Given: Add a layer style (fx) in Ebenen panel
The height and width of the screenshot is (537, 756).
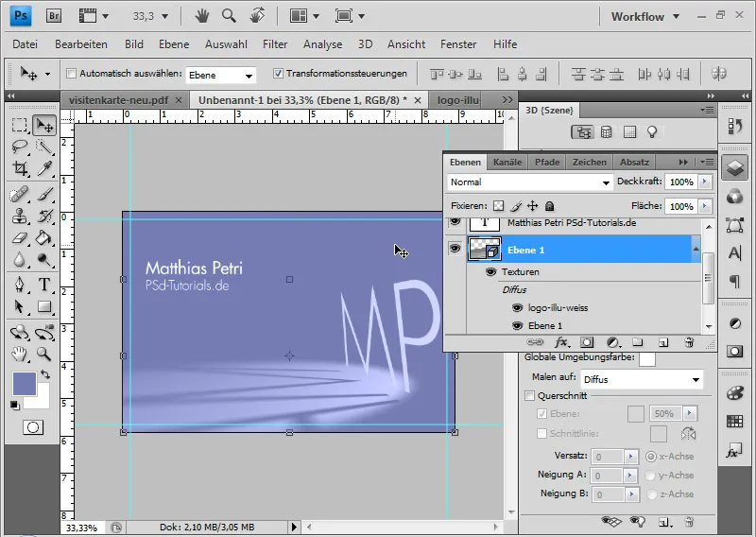Looking at the screenshot, I should click(x=560, y=342).
